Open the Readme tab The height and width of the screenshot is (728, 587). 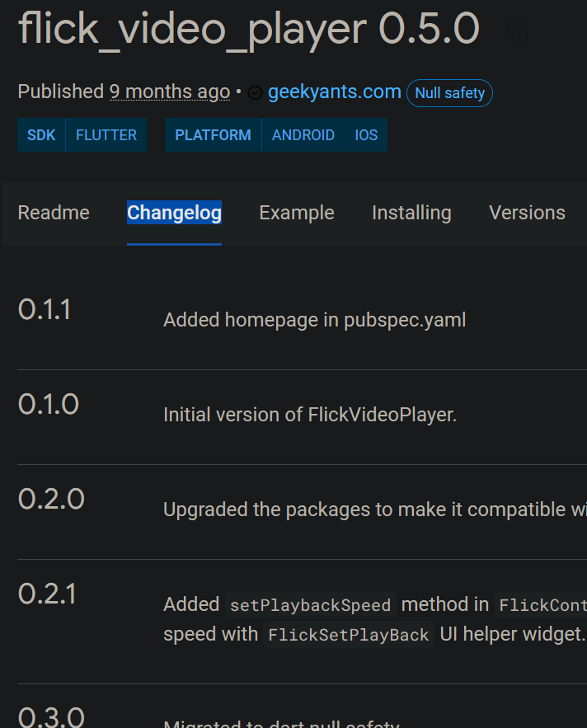(53, 213)
